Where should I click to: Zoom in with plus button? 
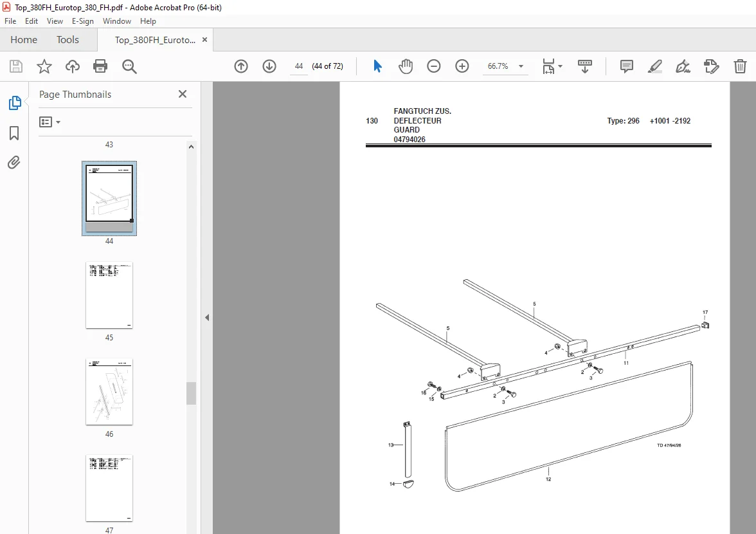point(462,66)
